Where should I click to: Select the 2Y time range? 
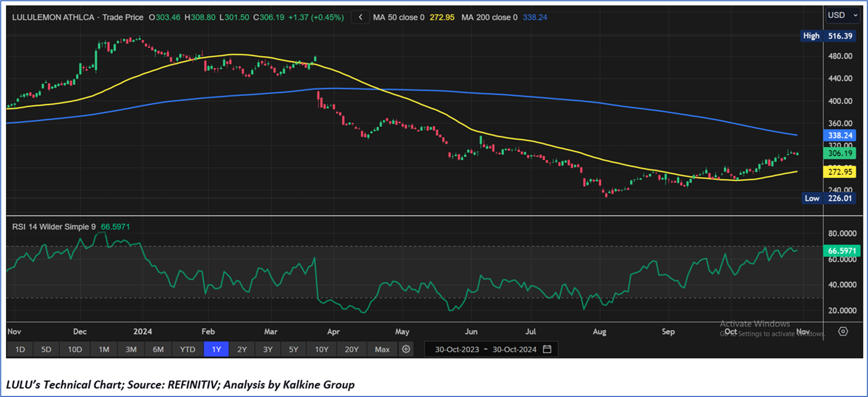pos(242,350)
